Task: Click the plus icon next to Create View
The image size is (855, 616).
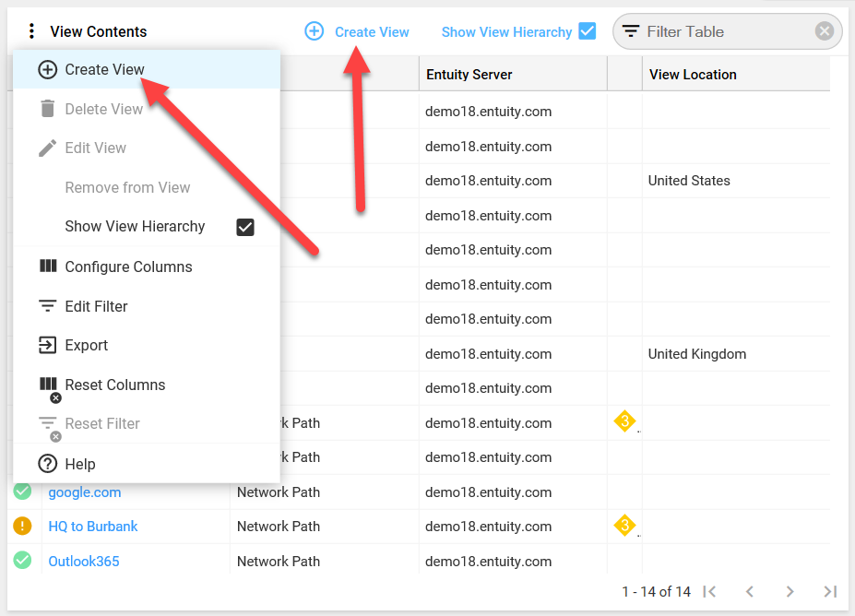Action: (315, 31)
